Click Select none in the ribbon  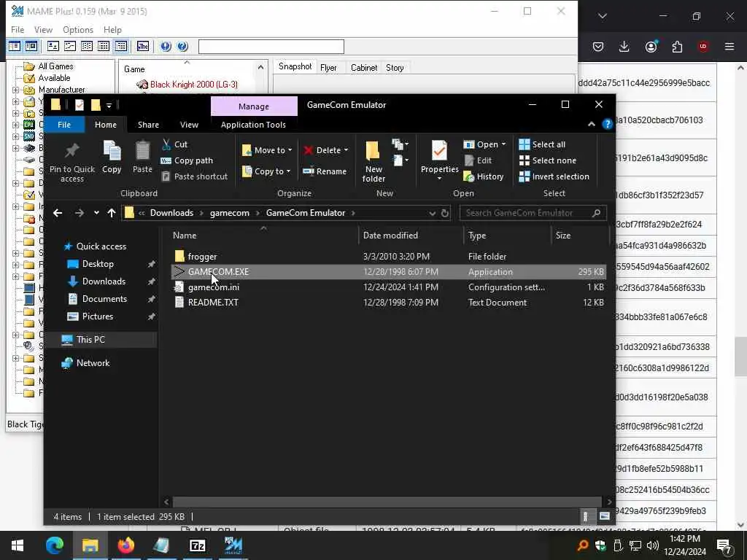pyautogui.click(x=547, y=160)
